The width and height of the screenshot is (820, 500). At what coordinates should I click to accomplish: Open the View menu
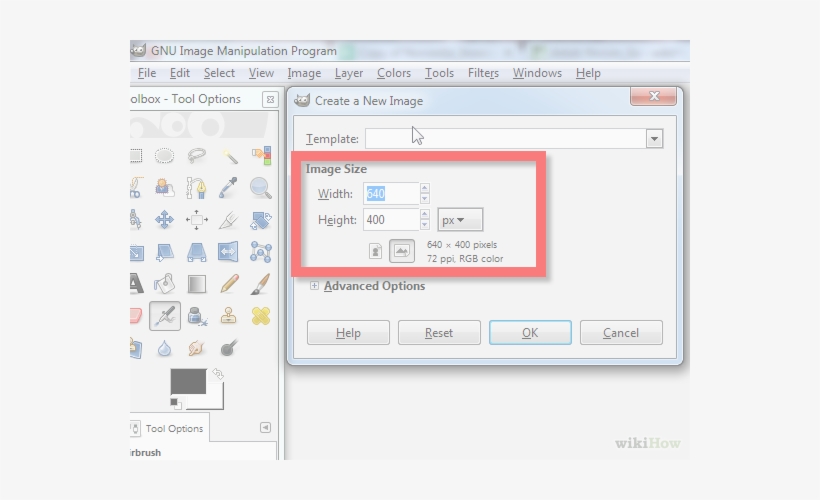(261, 73)
